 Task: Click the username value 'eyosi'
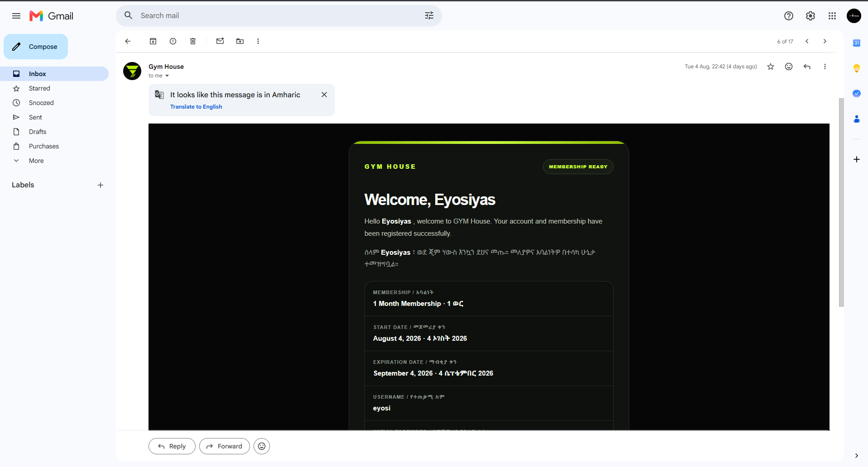point(382,408)
